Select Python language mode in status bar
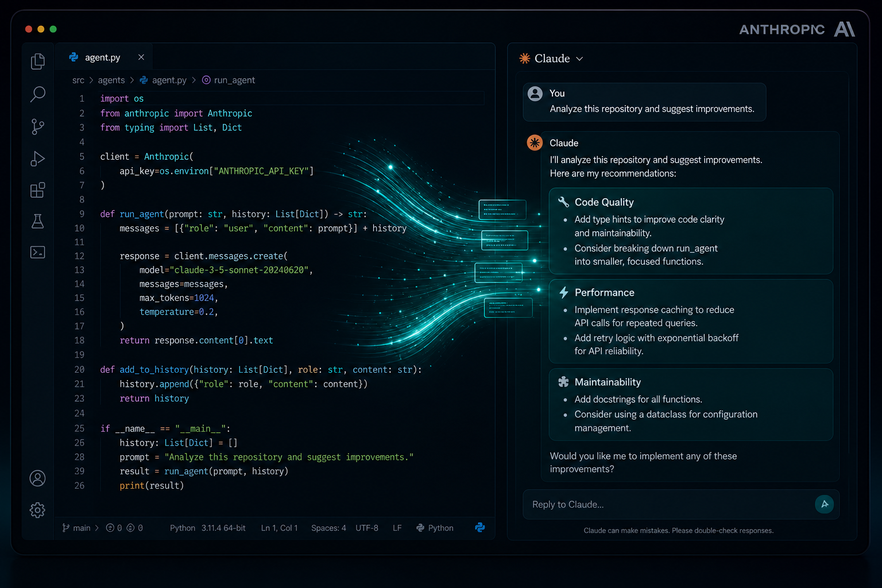 pyautogui.click(x=435, y=528)
